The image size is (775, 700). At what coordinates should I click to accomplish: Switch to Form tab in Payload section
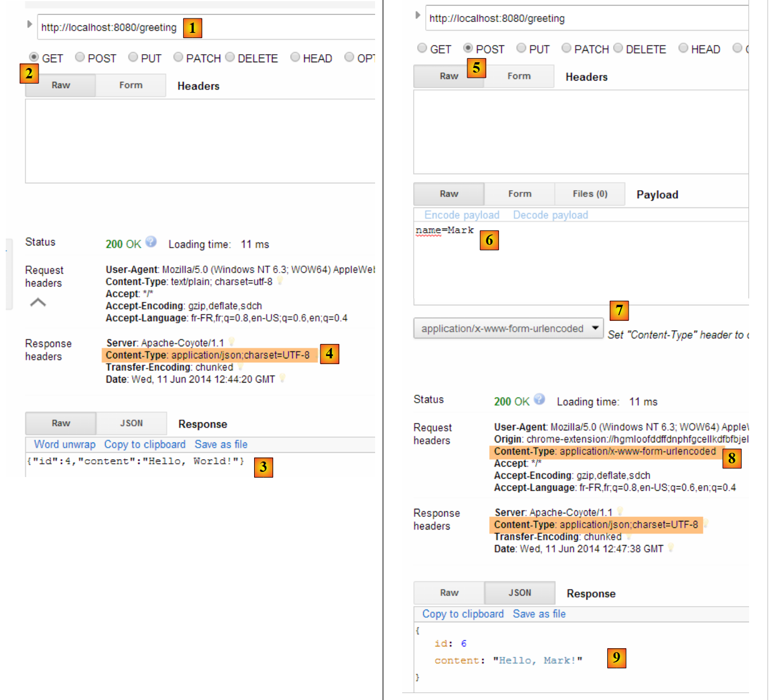[519, 194]
